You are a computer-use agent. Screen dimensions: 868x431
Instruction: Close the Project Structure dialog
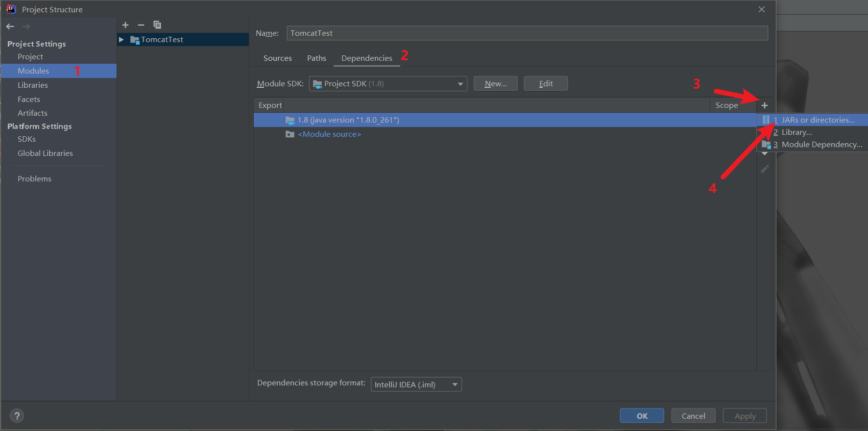coord(762,9)
